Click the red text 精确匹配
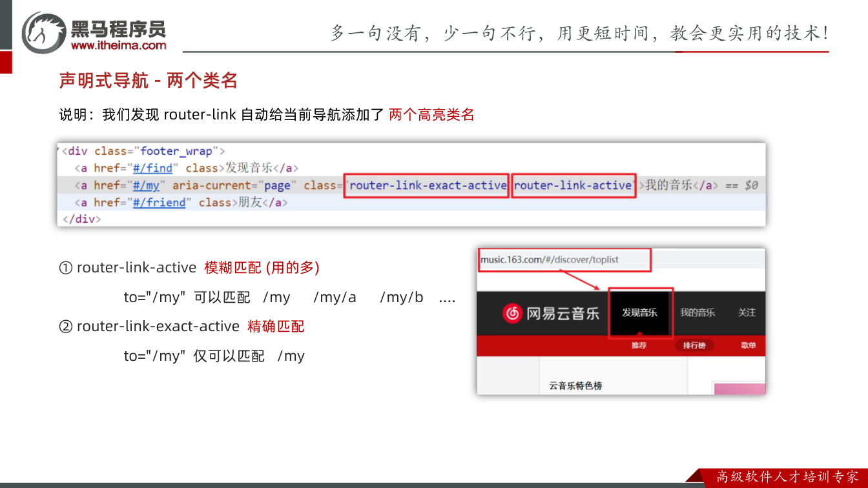 coord(276,327)
